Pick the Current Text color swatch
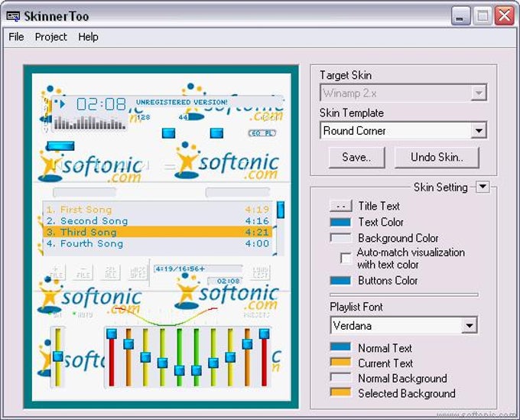Viewport: 520px width, 420px height. coord(340,362)
